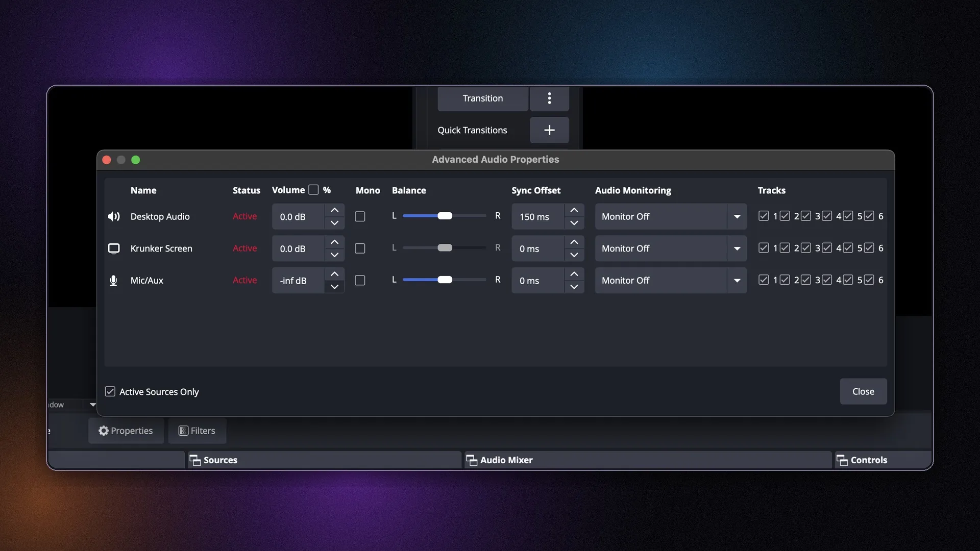Toggle the Volume percent checkbox
Viewport: 980px width, 551px height.
tap(313, 190)
